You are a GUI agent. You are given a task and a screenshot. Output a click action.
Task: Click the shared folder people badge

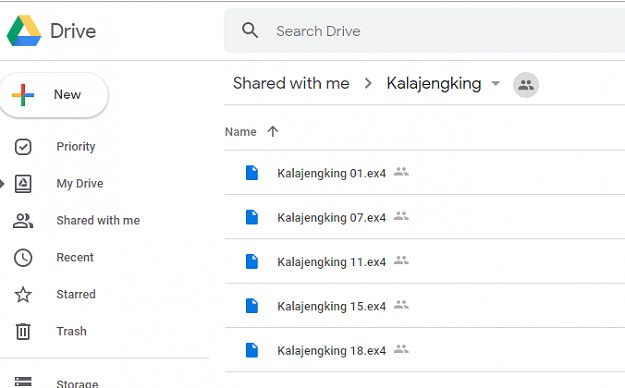pyautogui.click(x=526, y=85)
